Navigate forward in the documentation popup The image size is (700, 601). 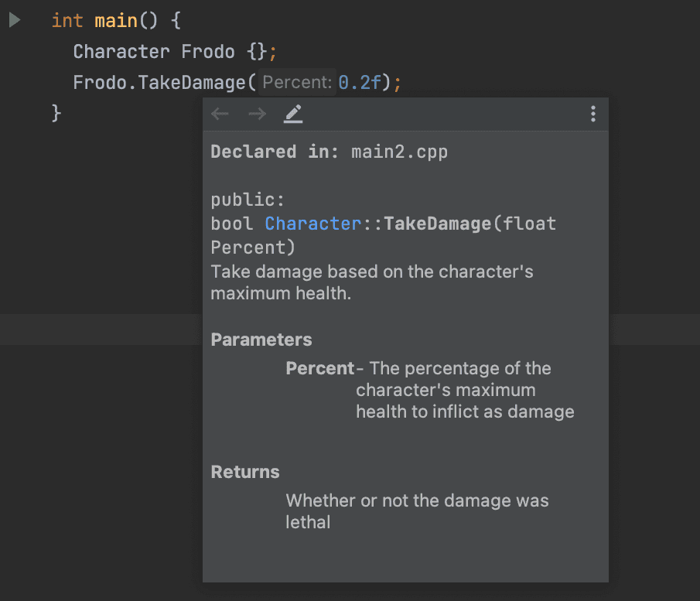[256, 114]
